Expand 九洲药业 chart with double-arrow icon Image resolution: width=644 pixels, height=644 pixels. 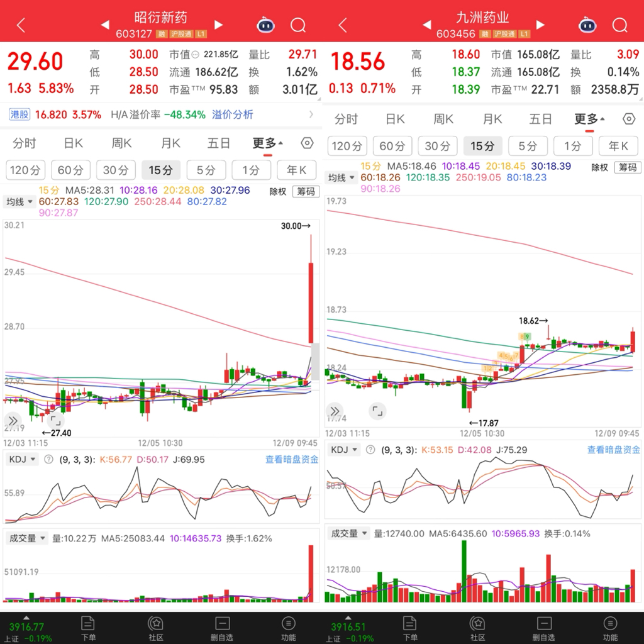click(x=335, y=411)
